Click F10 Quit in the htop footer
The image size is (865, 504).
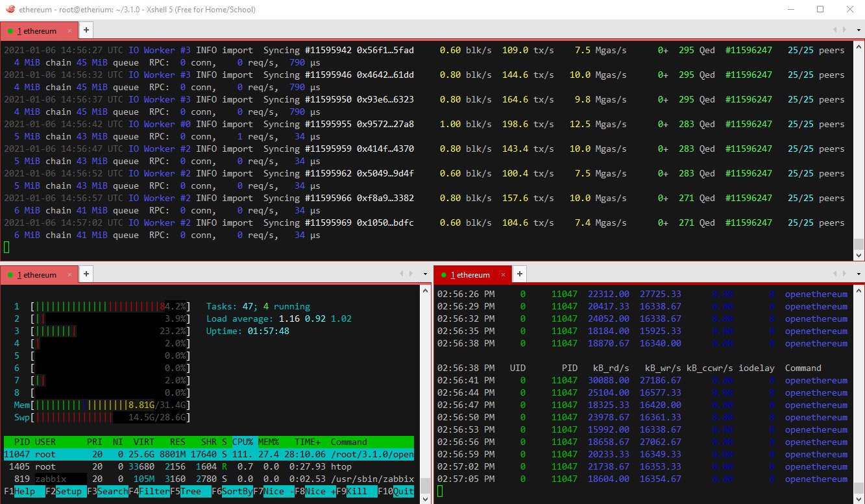pyautogui.click(x=402, y=491)
